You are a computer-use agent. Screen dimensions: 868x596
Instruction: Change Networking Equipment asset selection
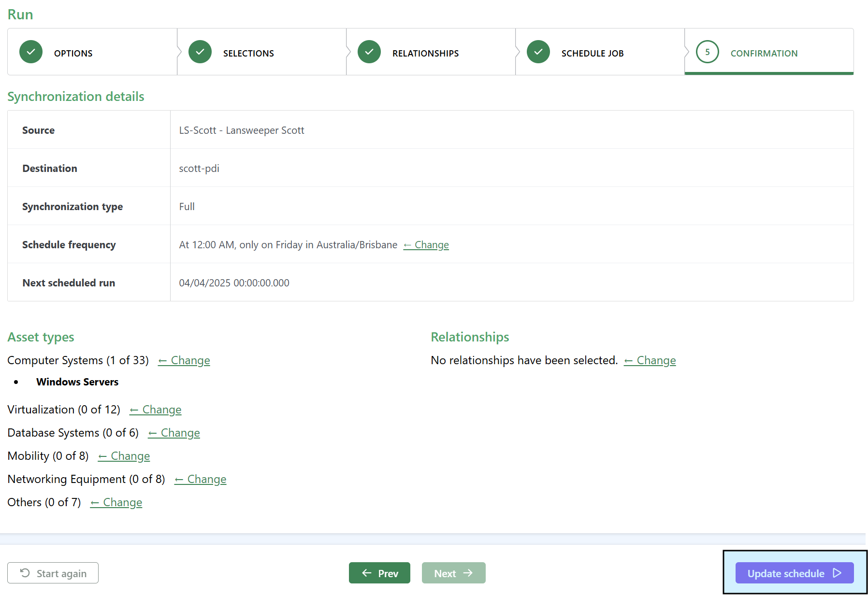tap(201, 479)
